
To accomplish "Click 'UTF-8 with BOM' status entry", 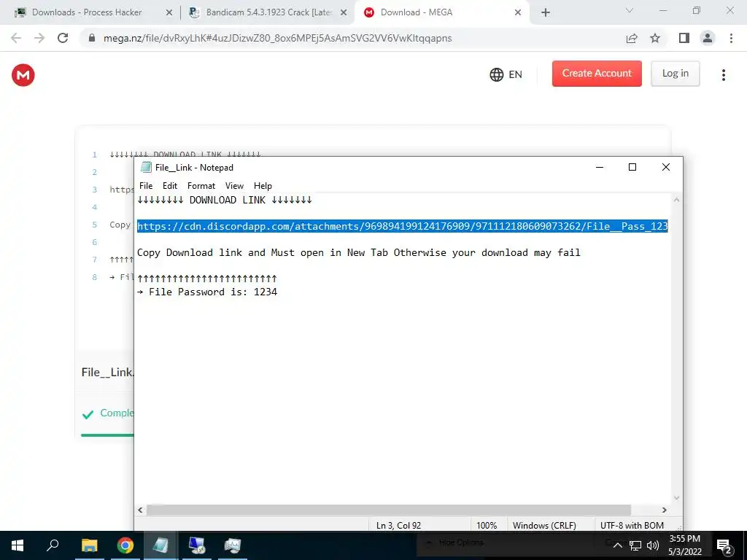I will click(x=632, y=525).
